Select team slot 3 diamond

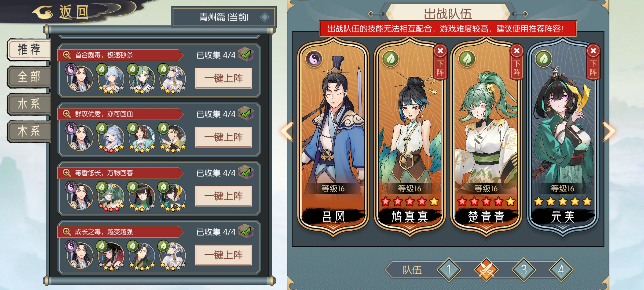point(524,270)
